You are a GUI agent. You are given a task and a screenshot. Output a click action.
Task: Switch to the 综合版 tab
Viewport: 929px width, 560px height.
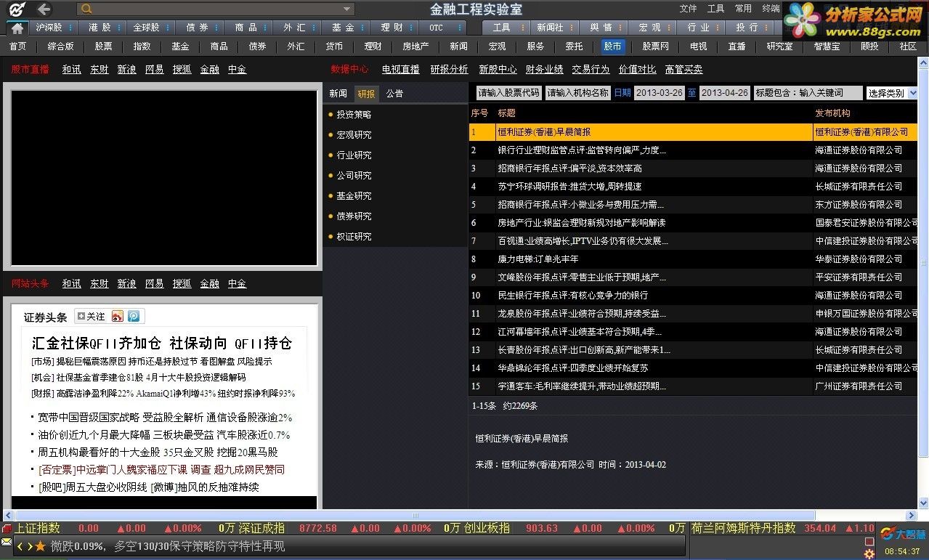tap(61, 46)
